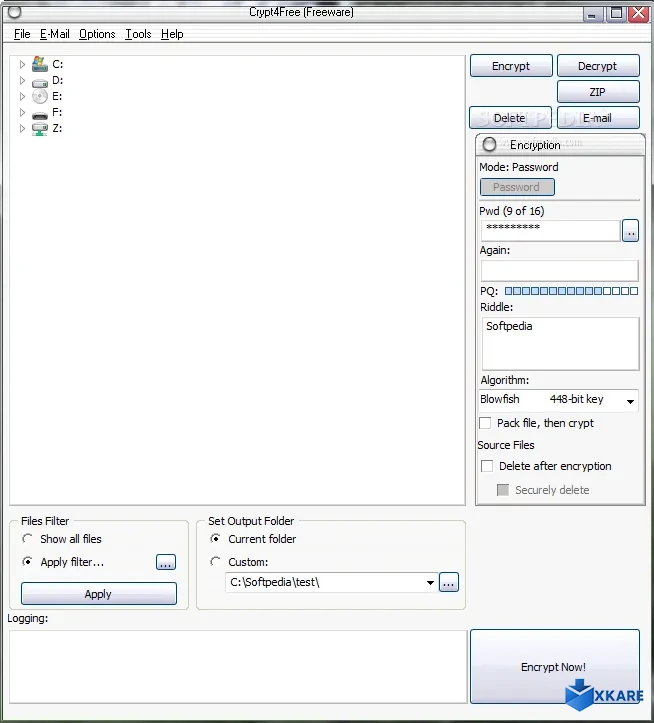Expand the Z: drive tree node
The image size is (654, 723).
pyautogui.click(x=22, y=128)
